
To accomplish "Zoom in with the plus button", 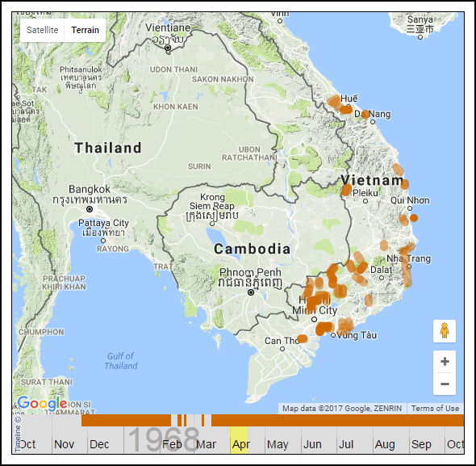I will pos(445,362).
